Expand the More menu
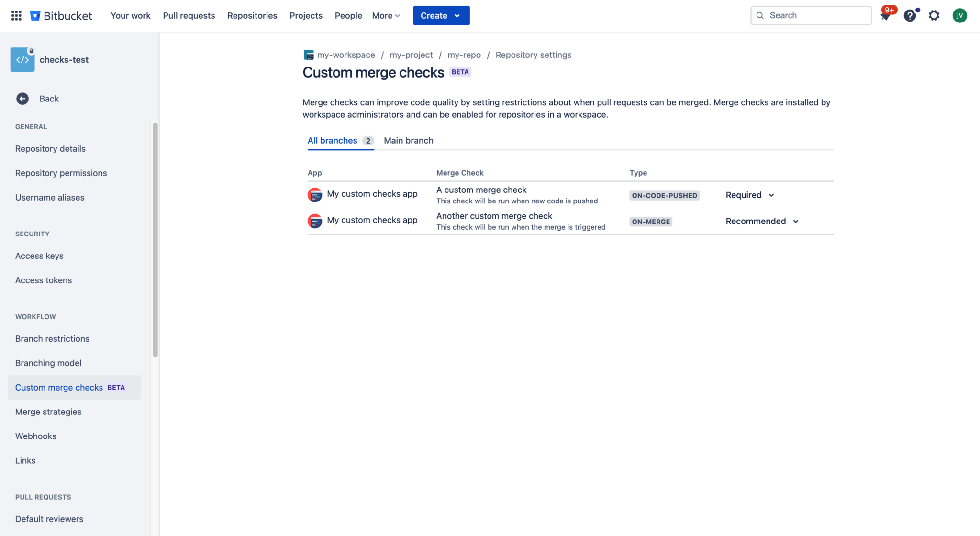 pos(386,15)
